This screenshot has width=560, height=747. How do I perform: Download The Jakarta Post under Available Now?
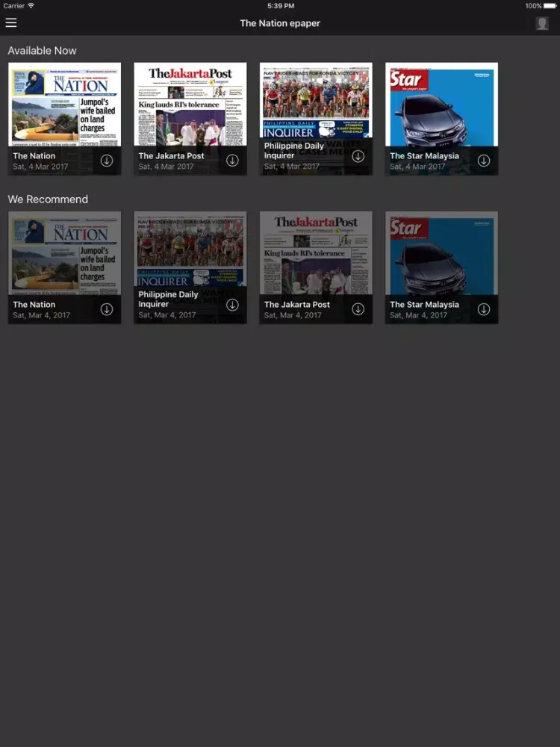232,161
